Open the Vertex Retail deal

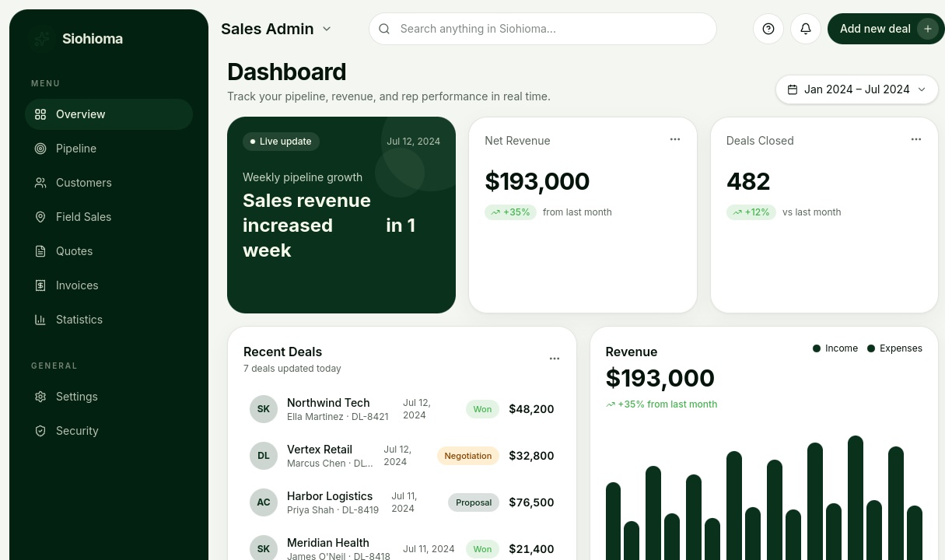coord(402,456)
